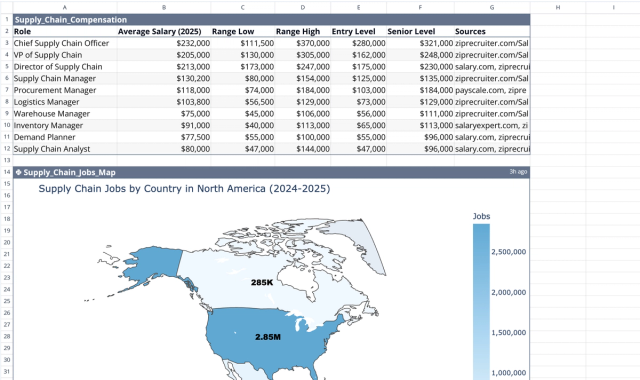Screen dimensions: 640x380
Task: Select column A header
Action: [x=65, y=7]
